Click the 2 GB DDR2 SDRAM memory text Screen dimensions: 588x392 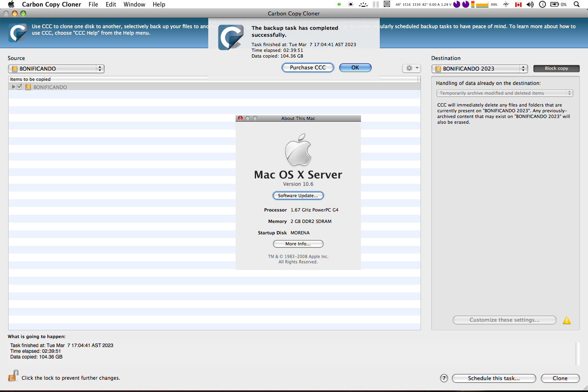311,221
